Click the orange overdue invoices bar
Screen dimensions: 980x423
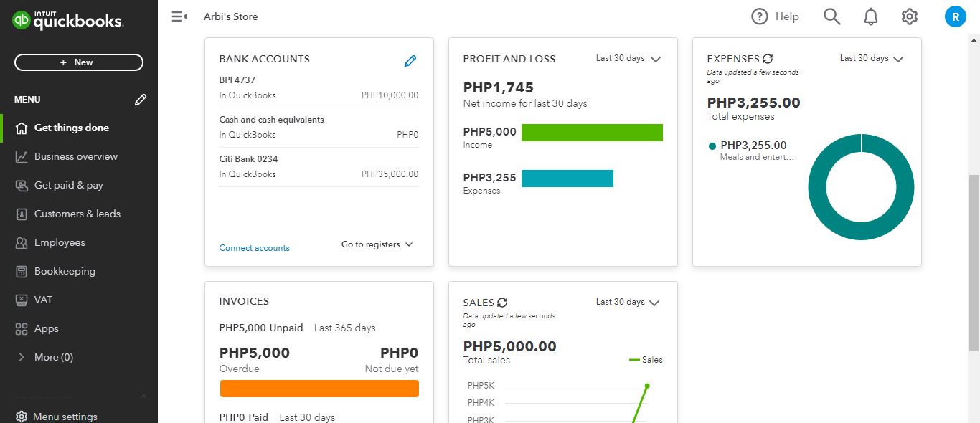[319, 389]
